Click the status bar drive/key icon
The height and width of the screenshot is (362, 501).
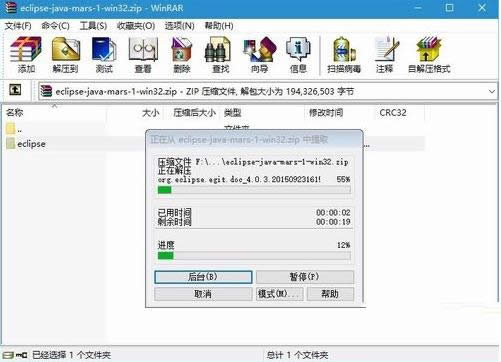[x=14, y=355]
